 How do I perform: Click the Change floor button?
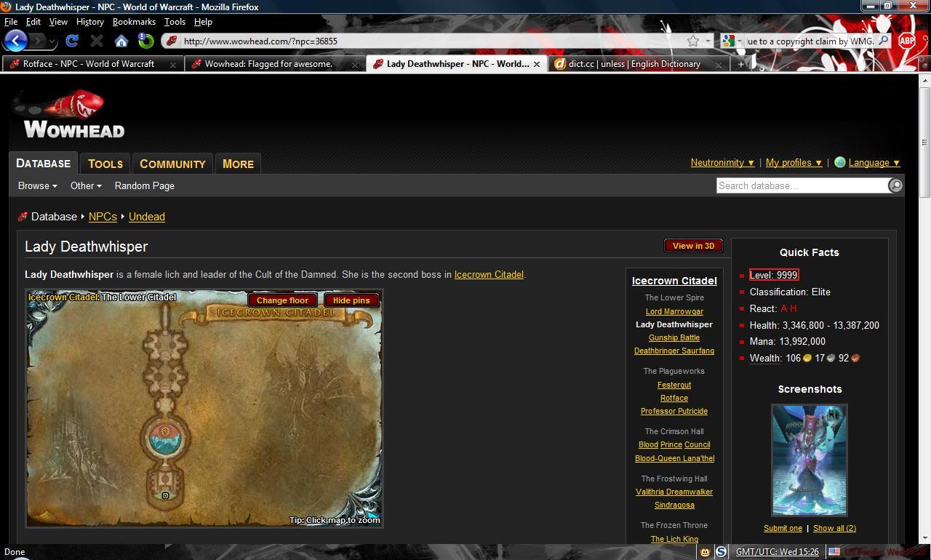pyautogui.click(x=282, y=300)
